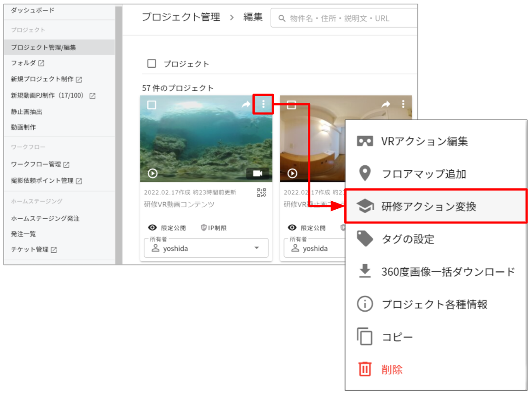The height and width of the screenshot is (395, 532).
Task: Check the select-all プロジェクト checkbox
Action: 152,63
